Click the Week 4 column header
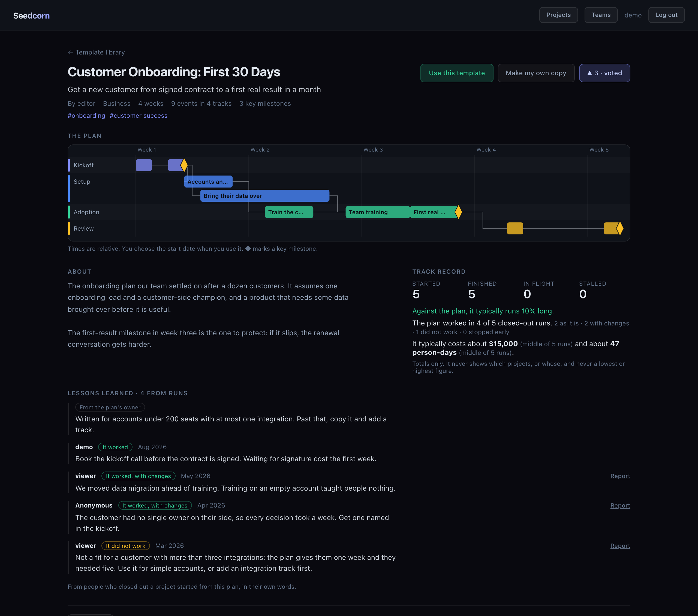698x616 pixels. 486,150
